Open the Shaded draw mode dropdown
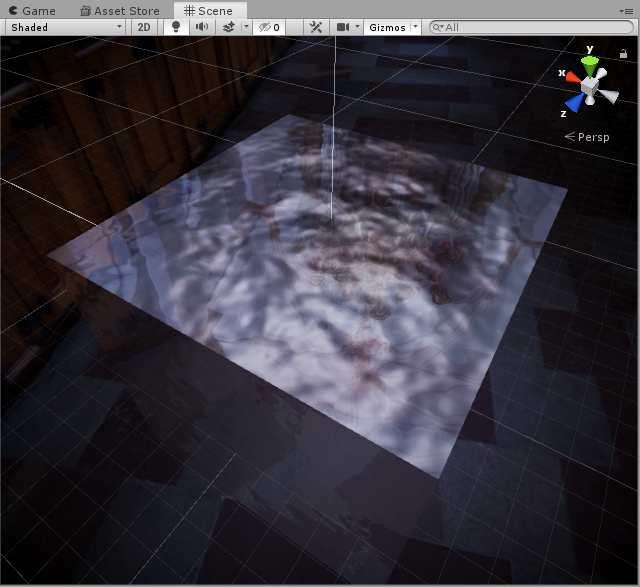 coord(66,27)
